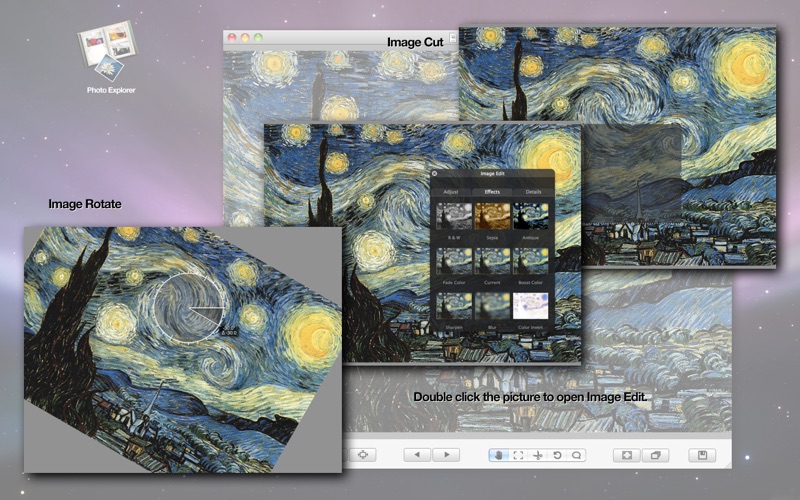Image resolution: width=800 pixels, height=500 pixels.
Task: Apply the Fade Color effect thumbnail
Action: [x=454, y=261]
